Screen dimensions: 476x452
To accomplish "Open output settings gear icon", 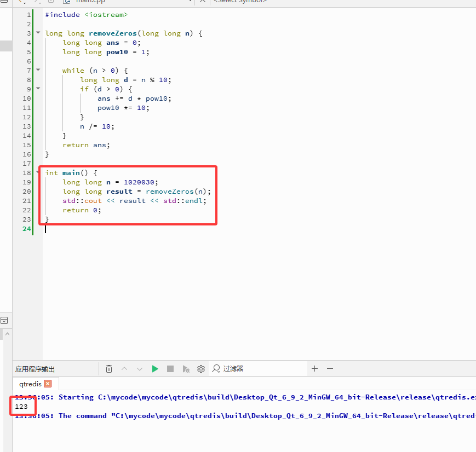I will [201, 369].
